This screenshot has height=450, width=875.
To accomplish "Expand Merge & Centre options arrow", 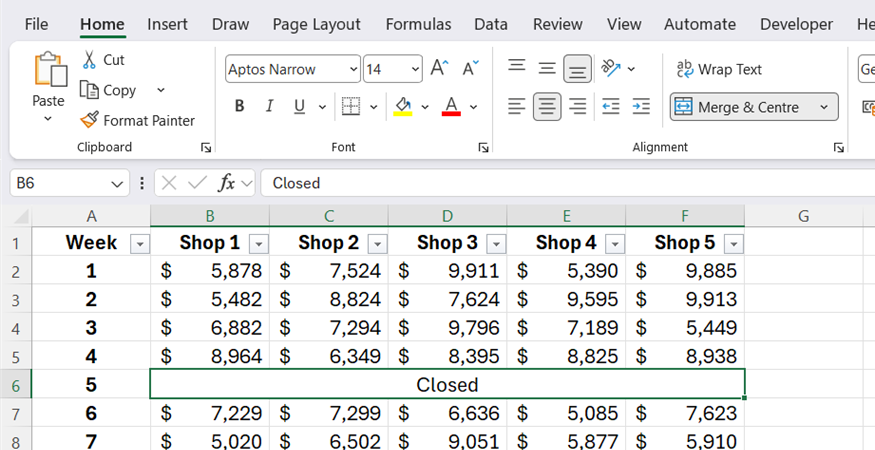I will click(824, 107).
